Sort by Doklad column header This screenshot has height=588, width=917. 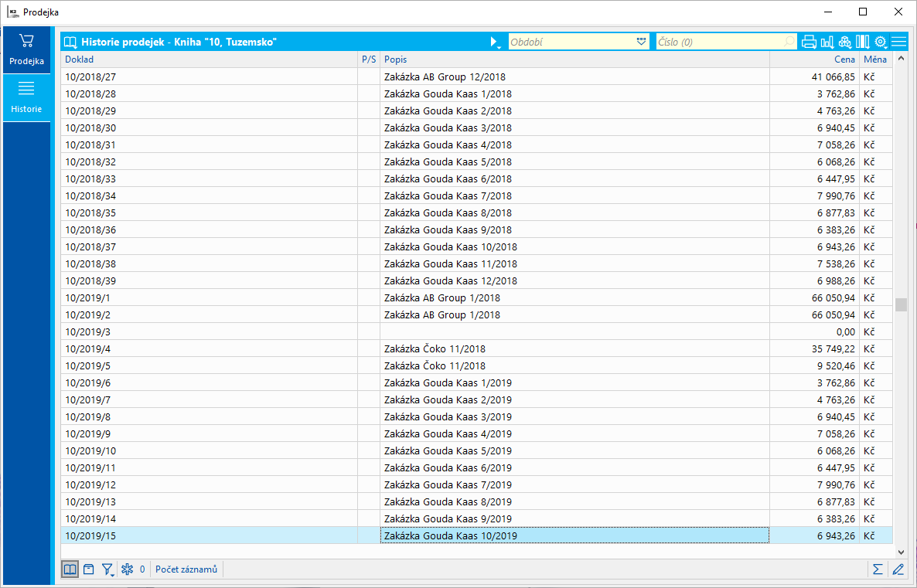coord(209,59)
